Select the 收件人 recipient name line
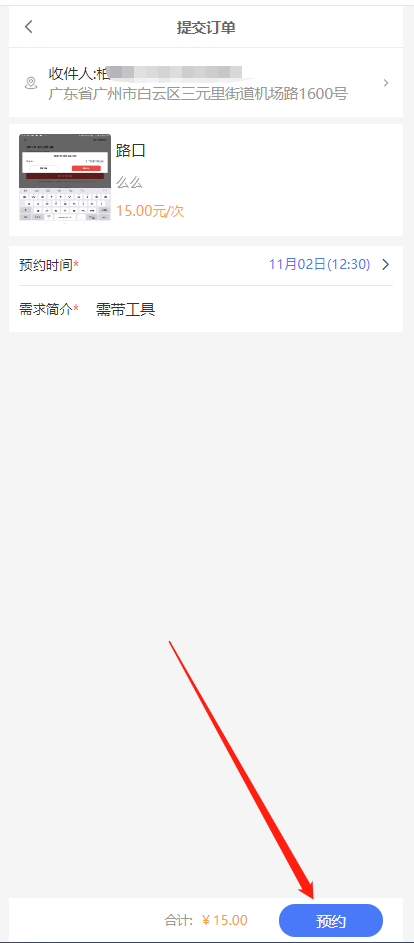 click(x=145, y=73)
